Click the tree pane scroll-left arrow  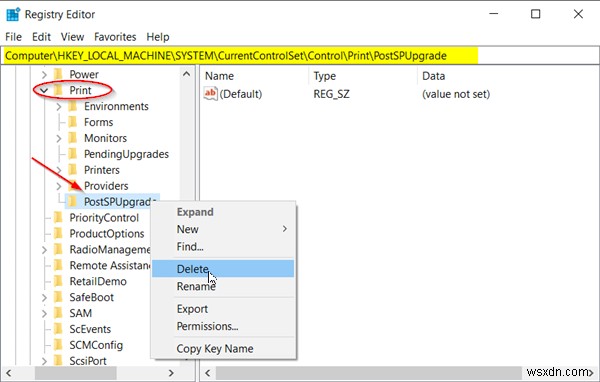[x=8, y=373]
